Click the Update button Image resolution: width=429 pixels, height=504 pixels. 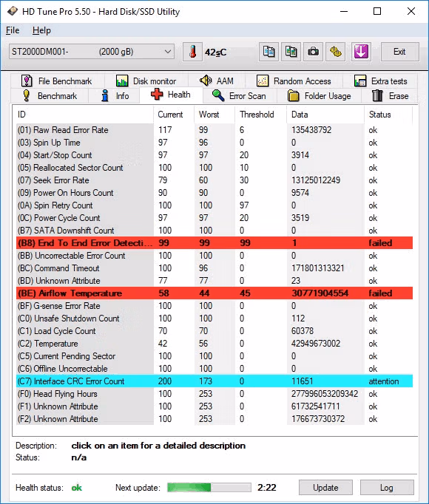coord(325,488)
